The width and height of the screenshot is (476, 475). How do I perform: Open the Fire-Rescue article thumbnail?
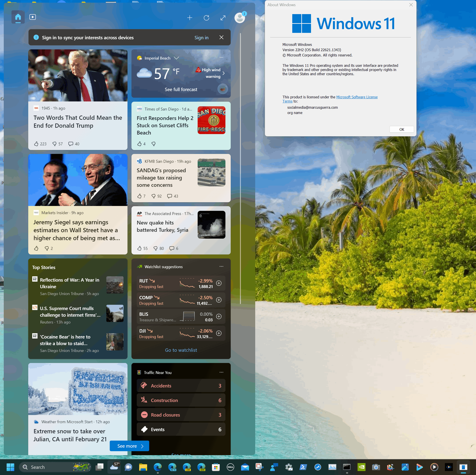point(211,120)
